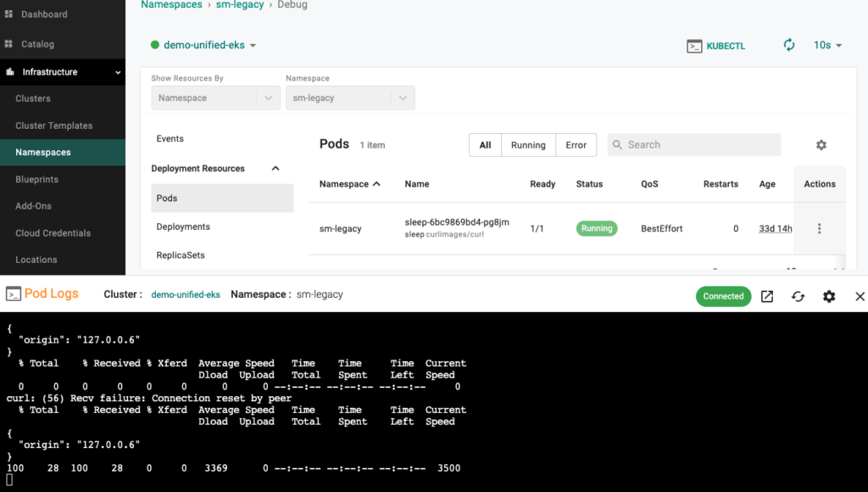
Task: Open the 10s refresh interval dropdown
Action: point(827,45)
